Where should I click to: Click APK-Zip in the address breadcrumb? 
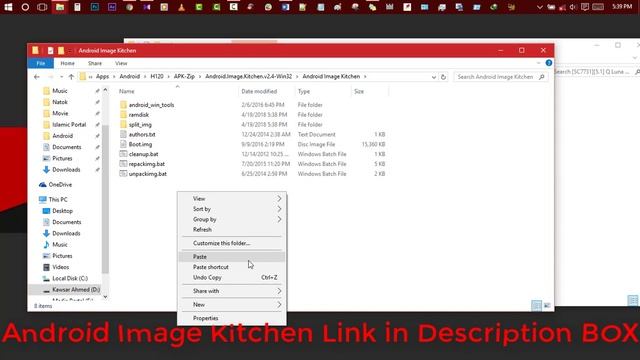(184, 76)
